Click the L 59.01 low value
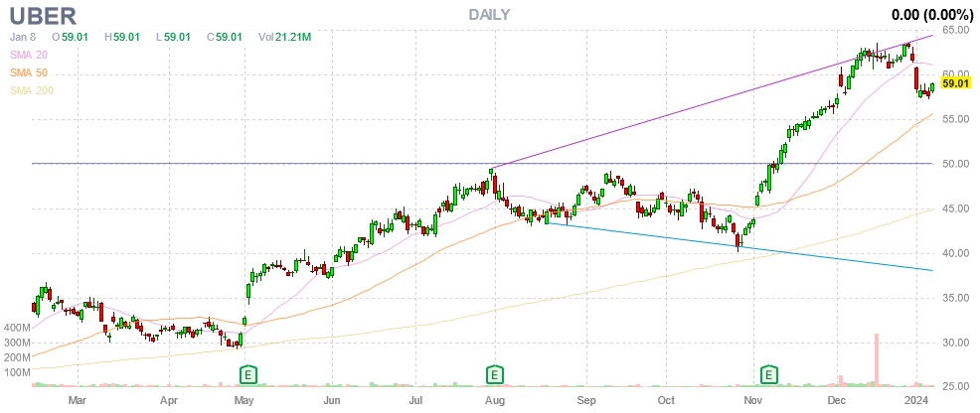Viewport: 980px width, 413px height. click(x=173, y=38)
